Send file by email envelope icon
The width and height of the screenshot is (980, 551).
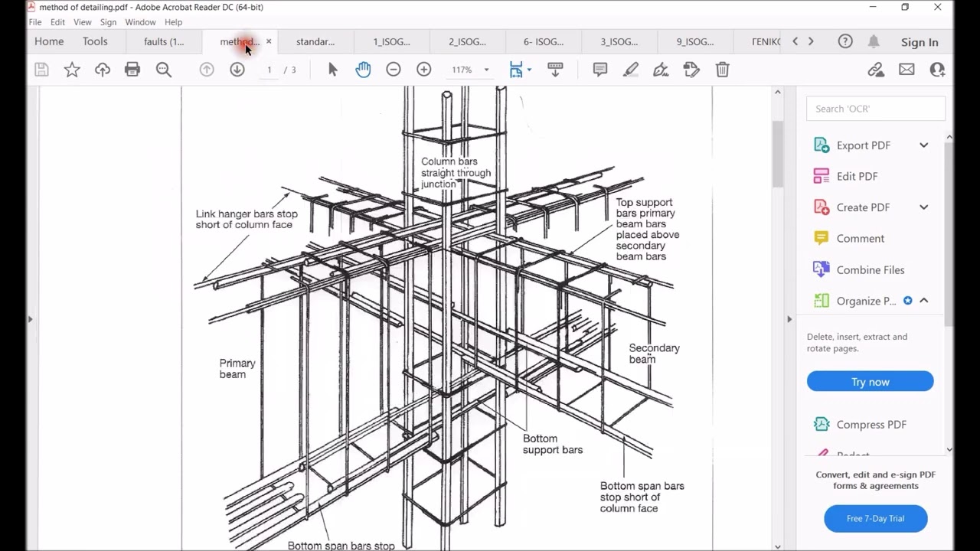[906, 70]
